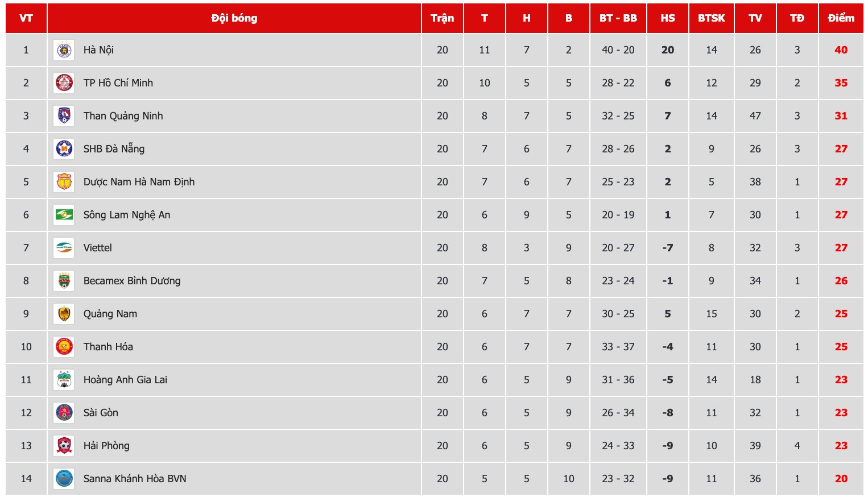
Task: Click the TP Hồ Chí Minh club crest
Action: [x=64, y=83]
